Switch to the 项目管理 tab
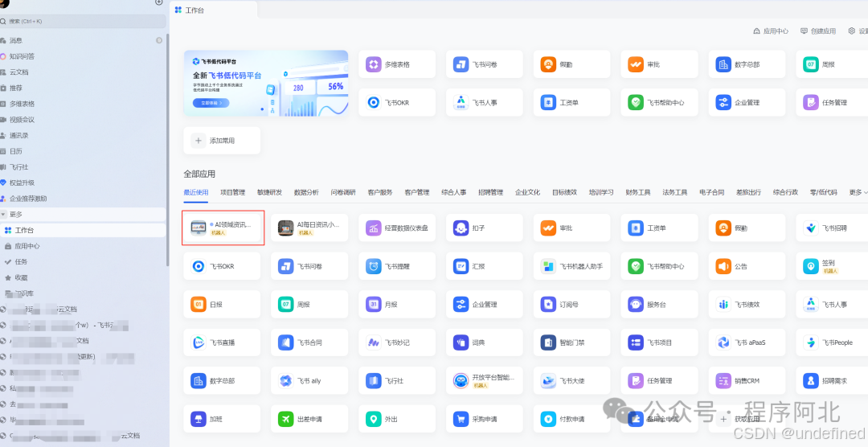The height and width of the screenshot is (447, 868). pos(232,193)
